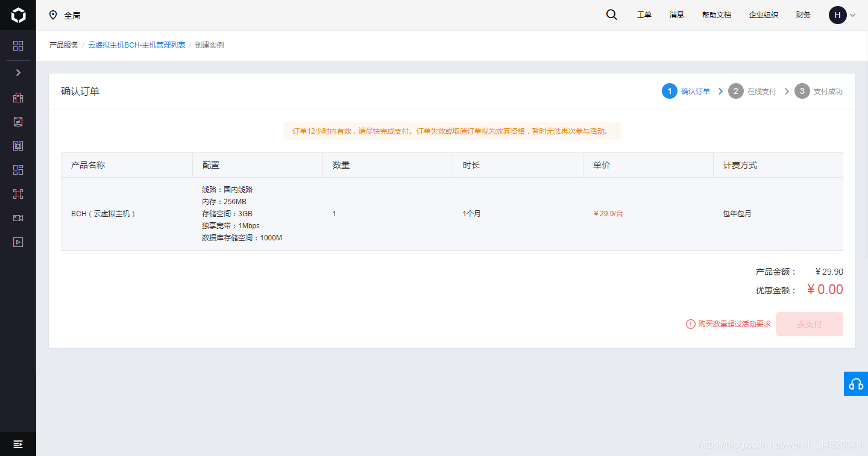Open the uneven dashboard tiles sidebar icon
The width and height of the screenshot is (868, 456).
pyautogui.click(x=18, y=170)
